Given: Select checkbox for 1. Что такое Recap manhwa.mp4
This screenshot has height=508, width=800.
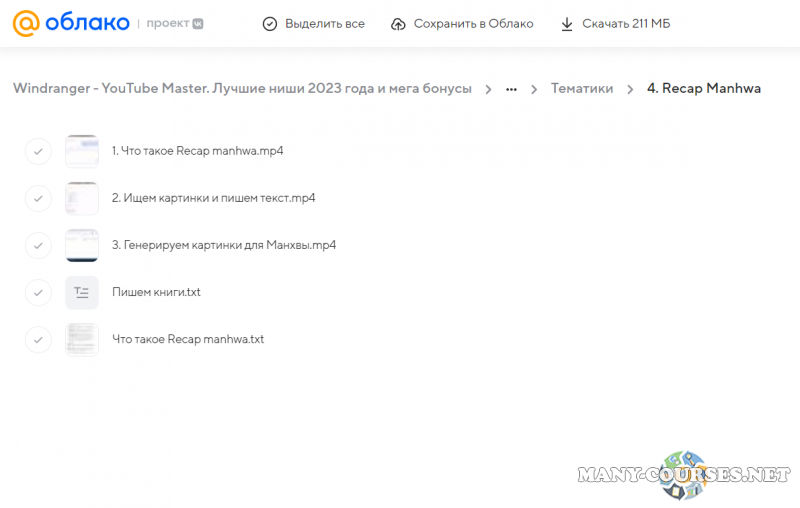Looking at the screenshot, I should click(38, 151).
